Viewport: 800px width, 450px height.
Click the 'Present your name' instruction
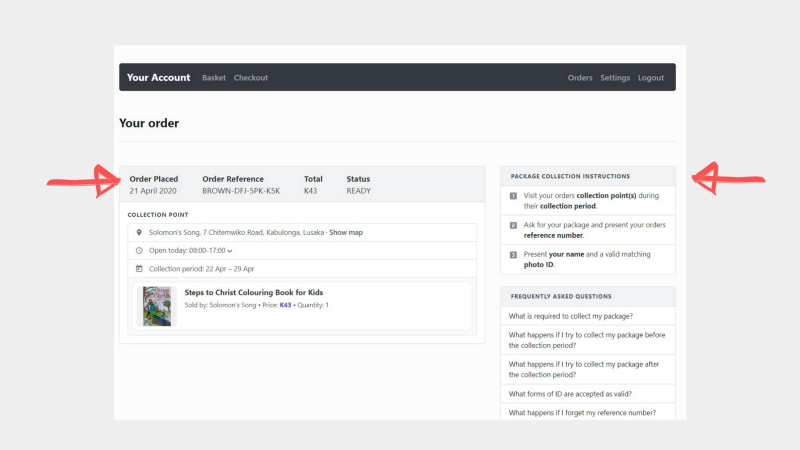pos(587,259)
